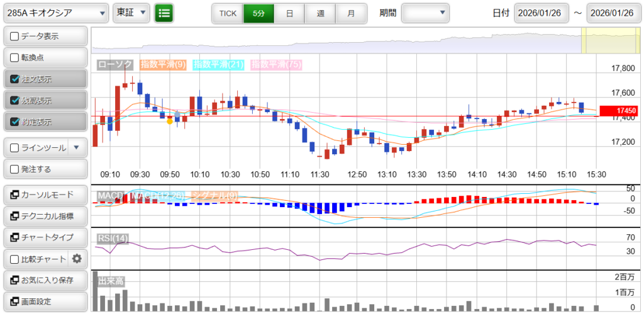The width and height of the screenshot is (644, 316).
Task: Toggle the 約定表示 checkbox off
Action: (15, 121)
